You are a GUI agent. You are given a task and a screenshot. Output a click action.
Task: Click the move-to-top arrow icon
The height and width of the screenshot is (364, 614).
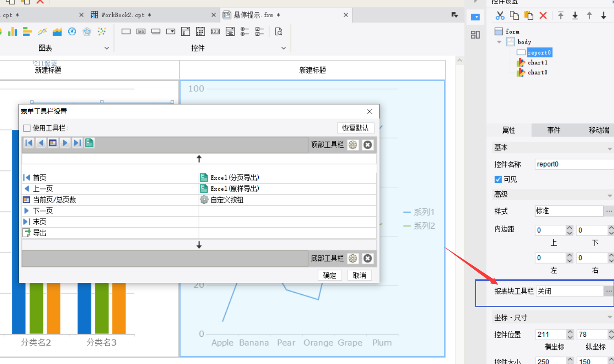click(x=561, y=16)
